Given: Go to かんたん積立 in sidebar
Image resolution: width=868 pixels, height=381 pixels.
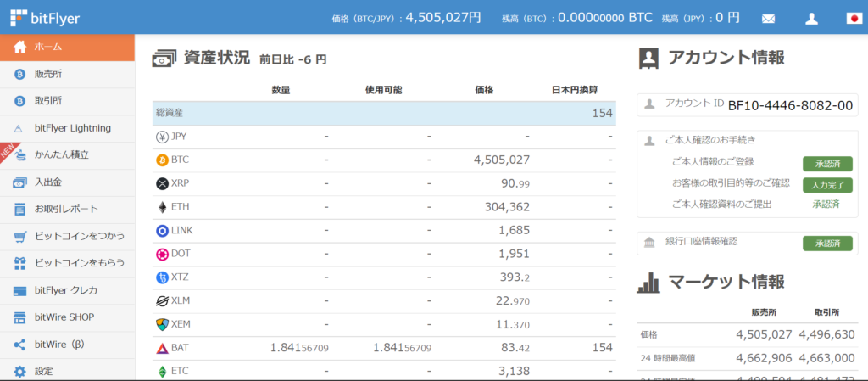Looking at the screenshot, I should click(x=67, y=155).
